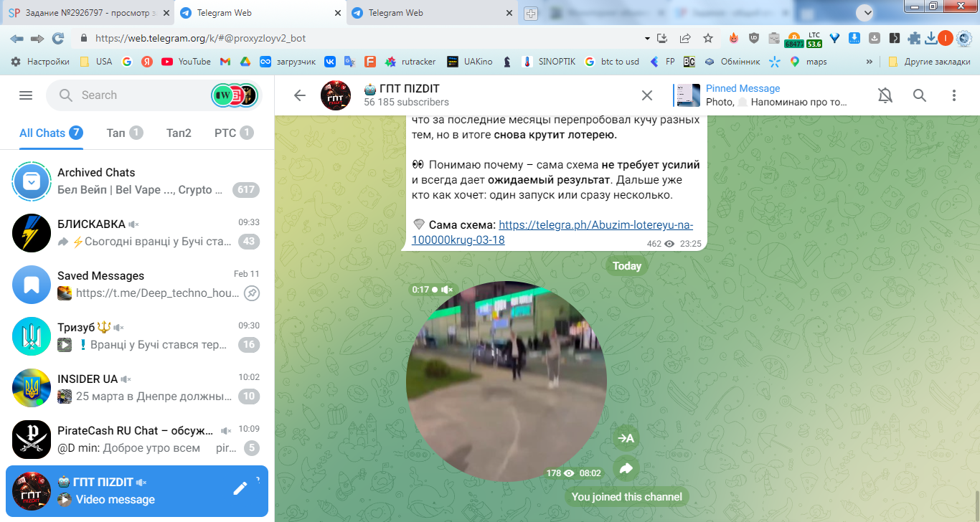Image resolution: width=980 pixels, height=522 pixels.
Task: Play the round video message
Action: 507,381
